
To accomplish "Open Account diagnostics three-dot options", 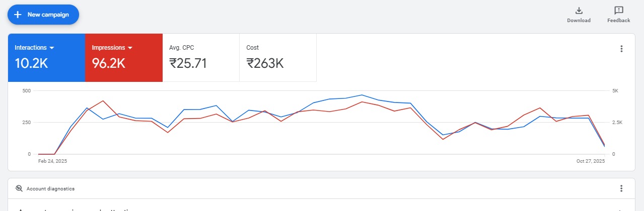I will click(621, 188).
